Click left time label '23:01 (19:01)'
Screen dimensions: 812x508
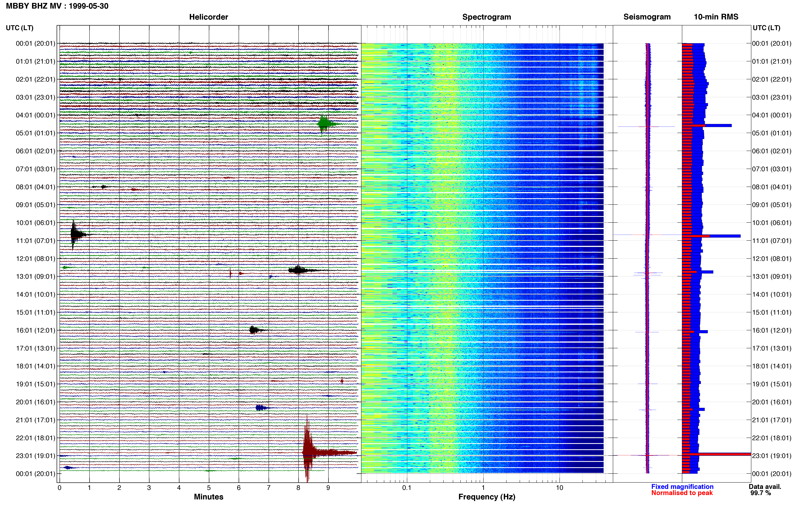36,456
